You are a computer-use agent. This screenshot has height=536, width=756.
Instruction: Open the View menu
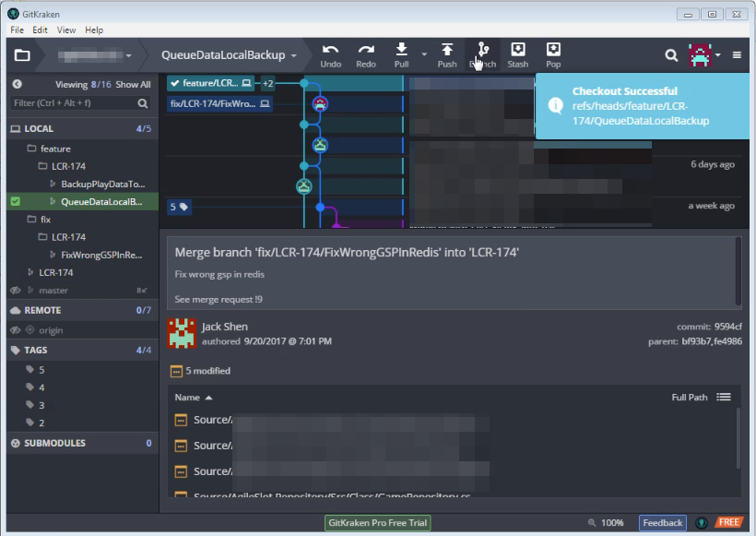[x=66, y=30]
